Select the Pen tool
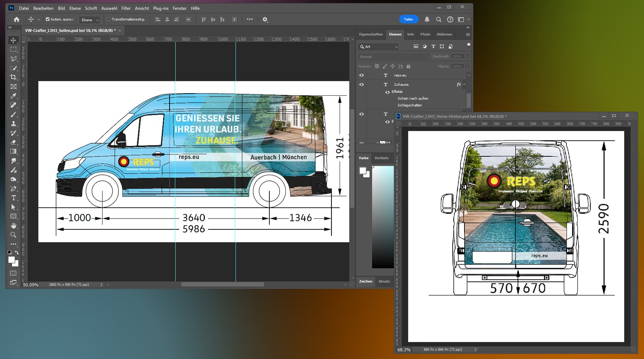Image resolution: width=644 pixels, height=359 pixels. 13,189
